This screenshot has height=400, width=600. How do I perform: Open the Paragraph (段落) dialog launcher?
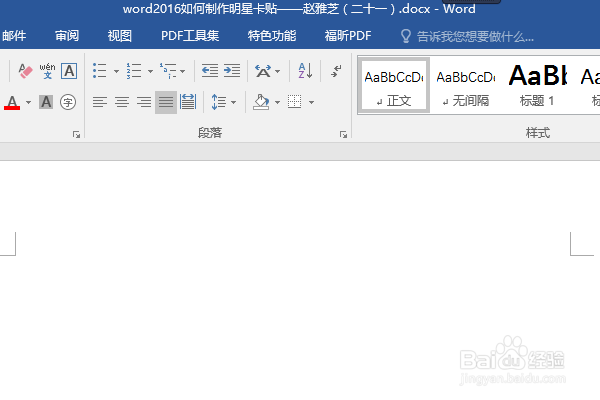[343, 134]
